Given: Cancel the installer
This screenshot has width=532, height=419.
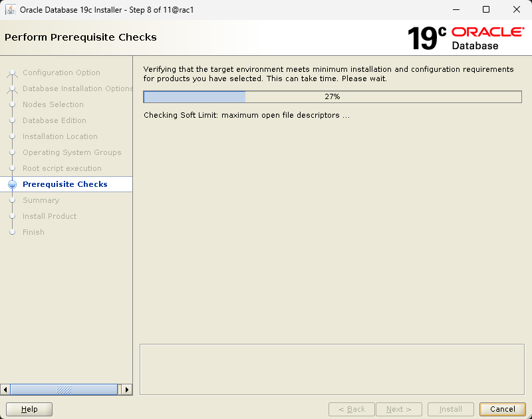Looking at the screenshot, I should coord(503,409).
